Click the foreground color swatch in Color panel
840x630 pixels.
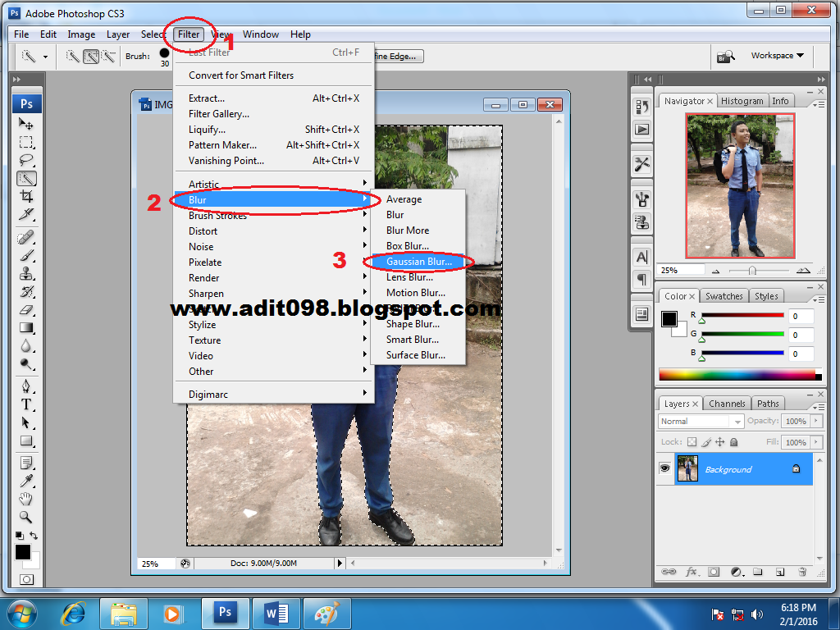tap(669, 319)
